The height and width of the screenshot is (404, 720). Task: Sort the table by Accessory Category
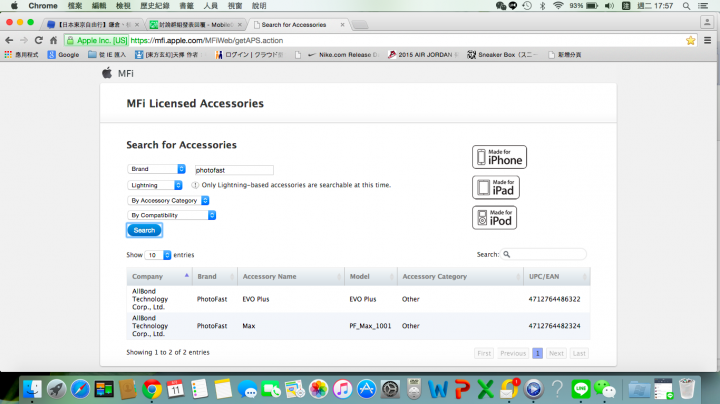coord(461,276)
